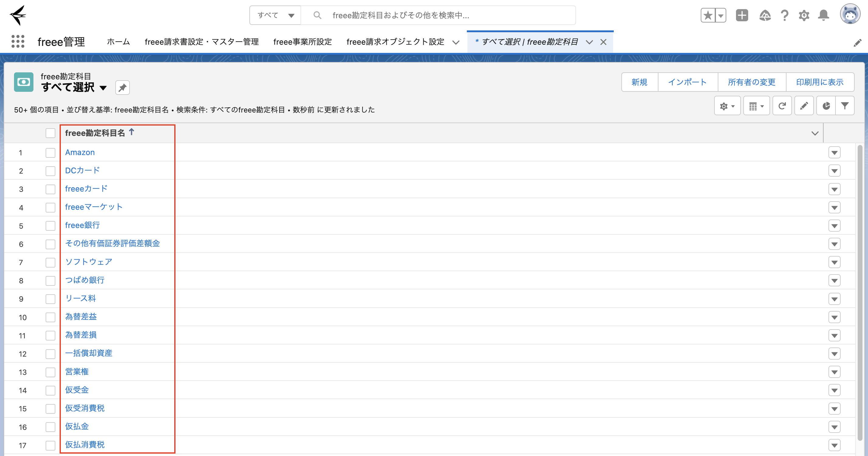Open Setup gear icon in header
Screen dimensions: 868x456
pyautogui.click(x=804, y=15)
